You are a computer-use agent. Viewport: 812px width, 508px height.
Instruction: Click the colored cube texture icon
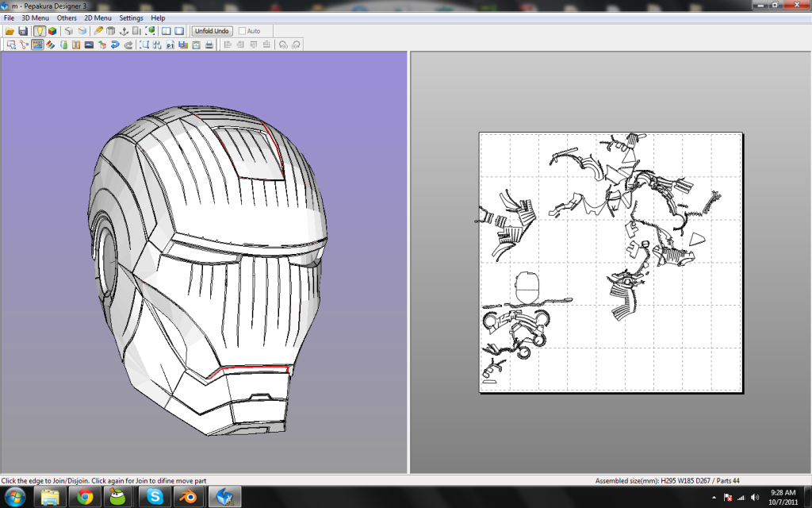52,31
